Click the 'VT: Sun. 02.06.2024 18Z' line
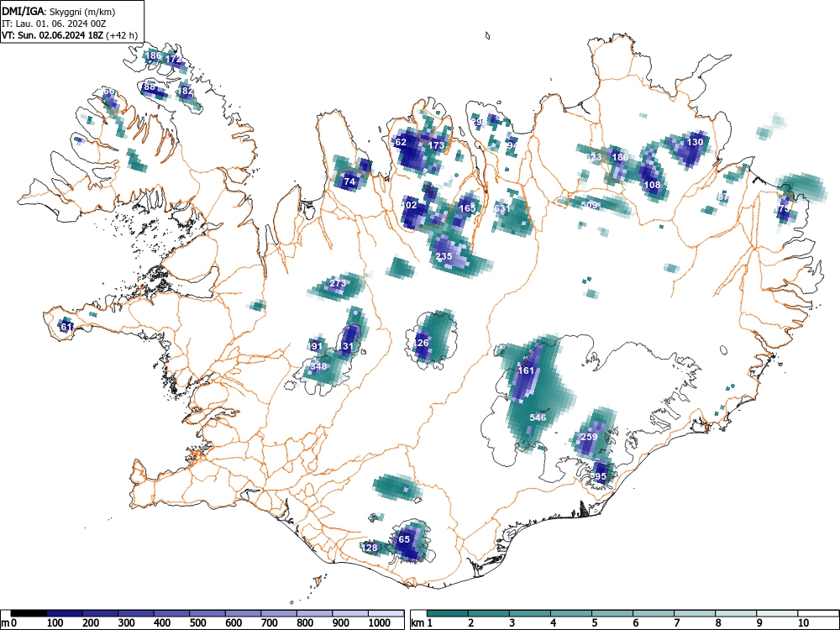 pyautogui.click(x=53, y=35)
